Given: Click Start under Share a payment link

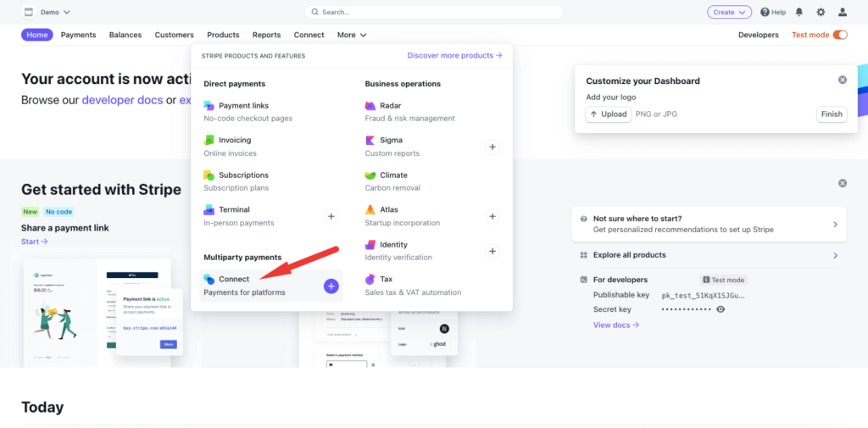Looking at the screenshot, I should (x=34, y=242).
